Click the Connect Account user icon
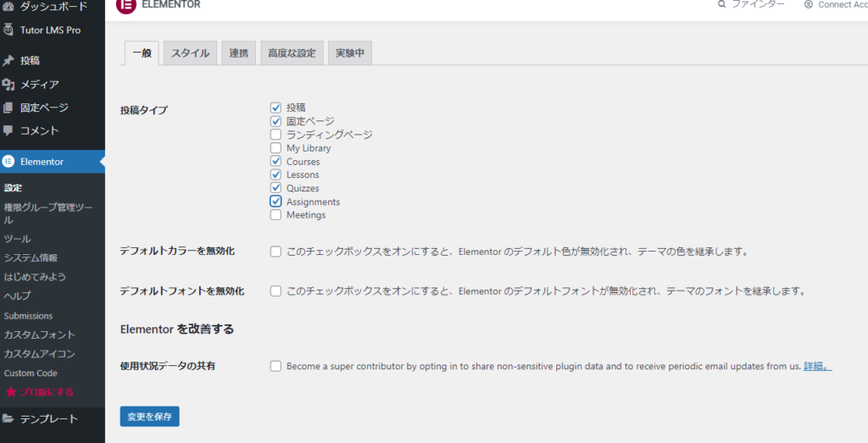 809,4
